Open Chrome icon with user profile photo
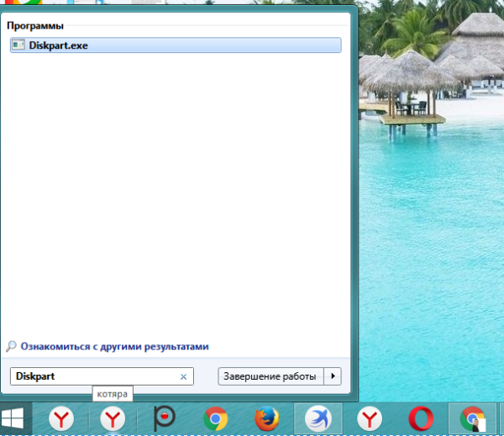Viewport: 504px width, 436px height. pos(472,418)
